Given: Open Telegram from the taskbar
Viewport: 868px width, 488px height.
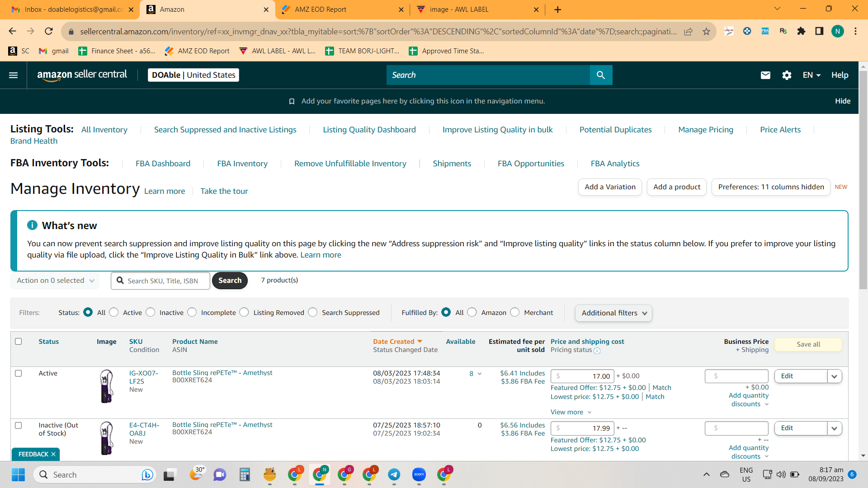Looking at the screenshot, I should (394, 475).
